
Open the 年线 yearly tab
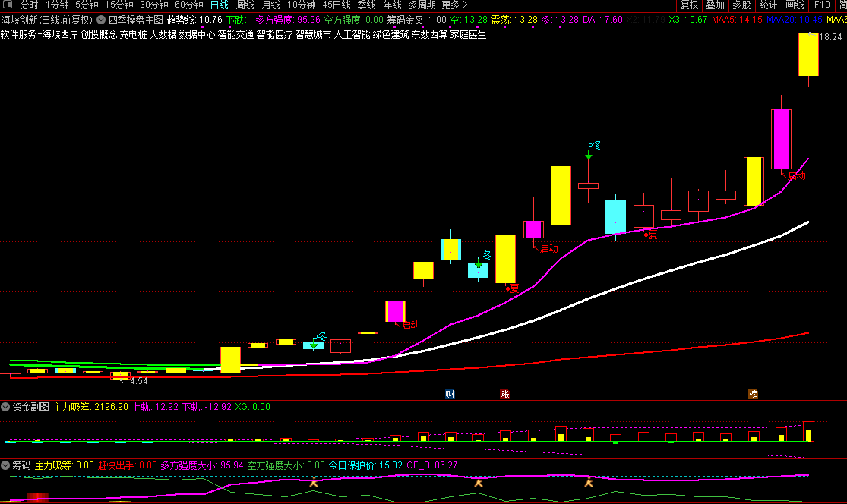(392, 5)
